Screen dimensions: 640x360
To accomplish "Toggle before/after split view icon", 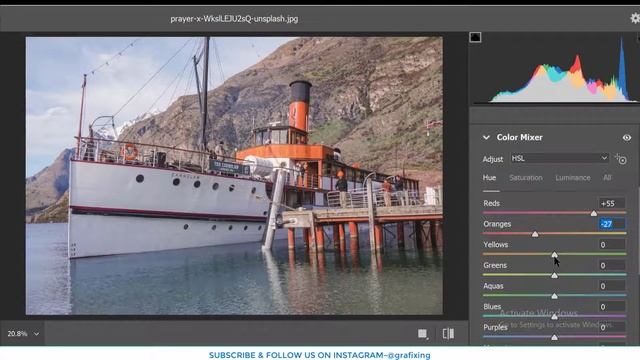I will pyautogui.click(x=448, y=334).
